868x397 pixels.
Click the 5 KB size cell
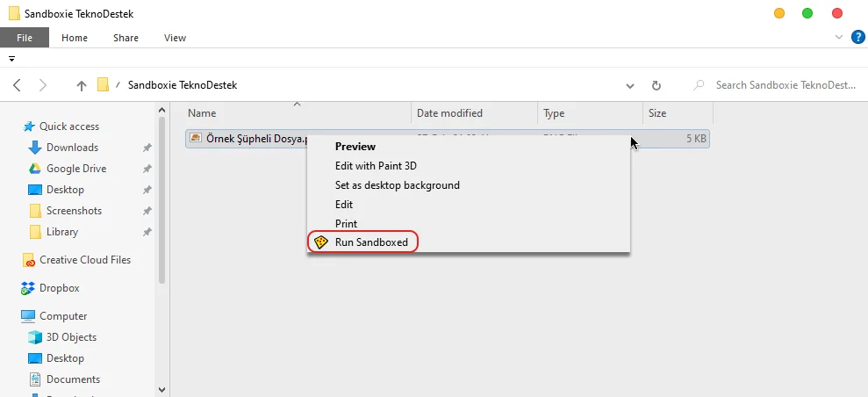[x=696, y=139]
